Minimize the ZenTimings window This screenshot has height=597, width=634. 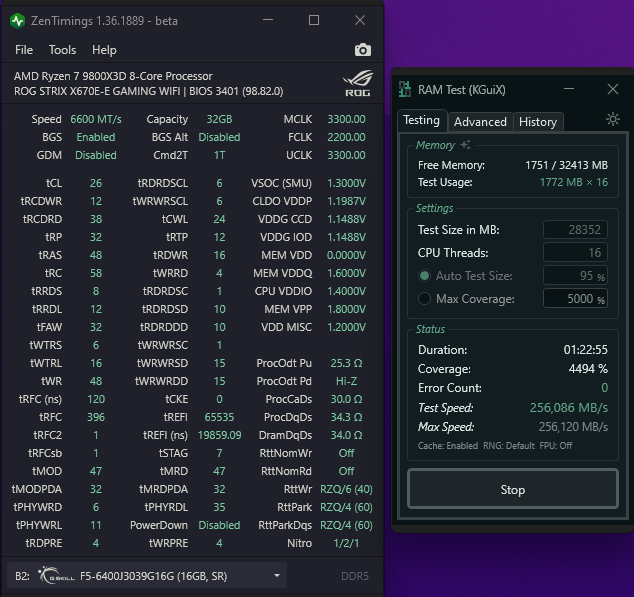[268, 20]
